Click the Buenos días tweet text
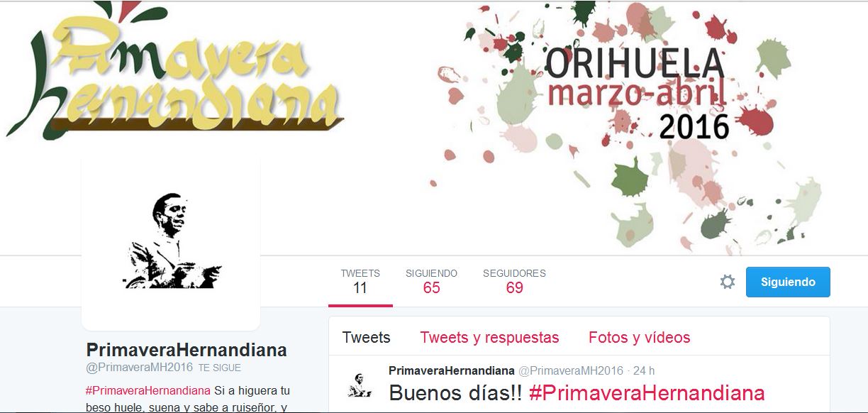Image resolution: width=868 pixels, height=413 pixels. [x=455, y=392]
